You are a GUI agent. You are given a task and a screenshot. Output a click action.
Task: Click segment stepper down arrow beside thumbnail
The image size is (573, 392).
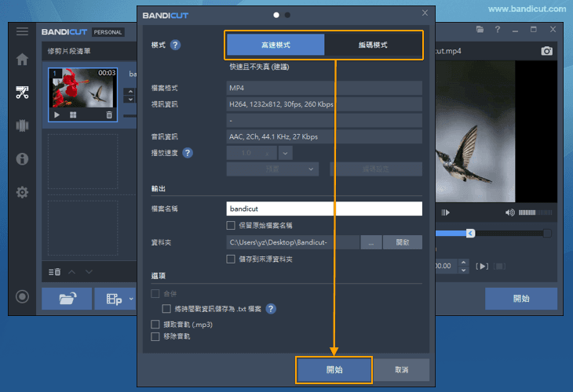point(130,100)
